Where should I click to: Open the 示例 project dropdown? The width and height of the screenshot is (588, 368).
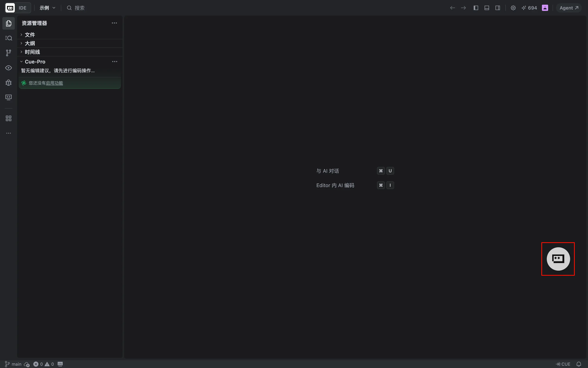(x=48, y=8)
